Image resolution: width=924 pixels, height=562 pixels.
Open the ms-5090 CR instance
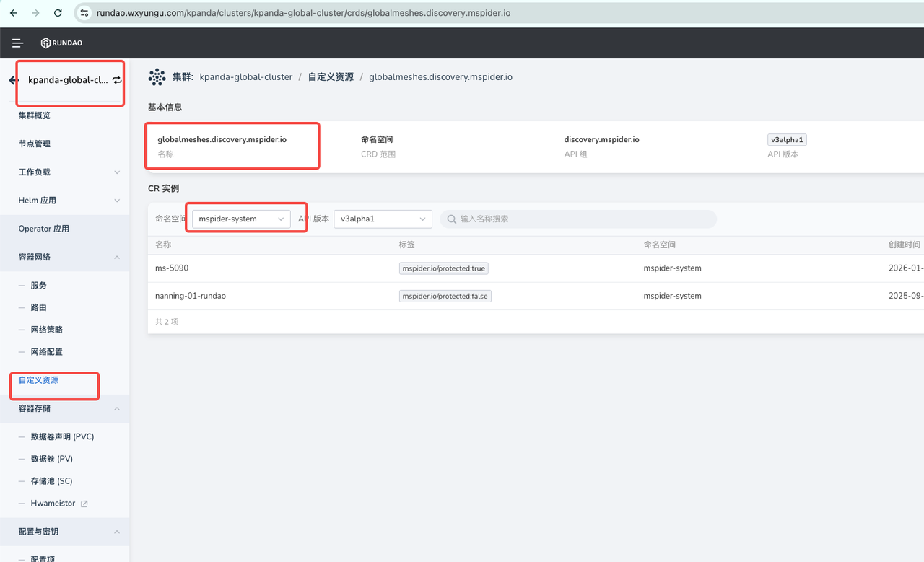172,268
